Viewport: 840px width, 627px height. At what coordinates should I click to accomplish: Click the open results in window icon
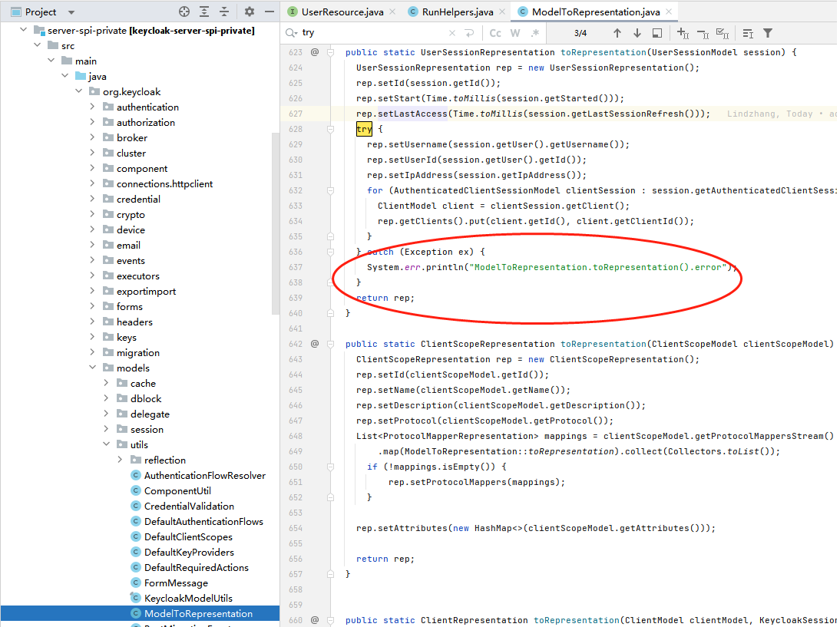click(656, 33)
